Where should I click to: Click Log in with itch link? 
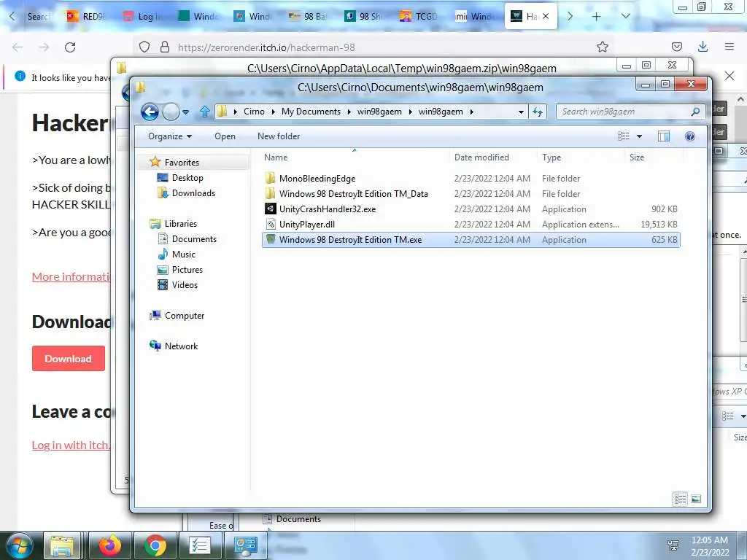click(x=71, y=446)
